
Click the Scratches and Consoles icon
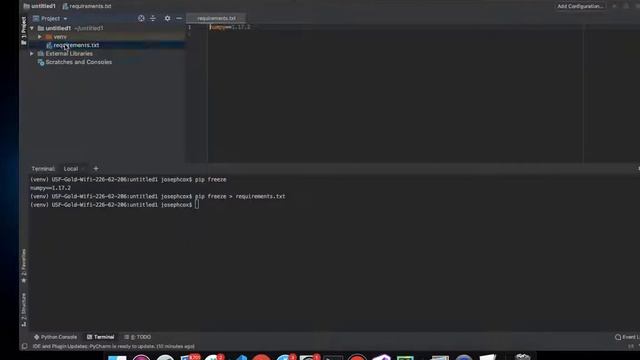41,62
